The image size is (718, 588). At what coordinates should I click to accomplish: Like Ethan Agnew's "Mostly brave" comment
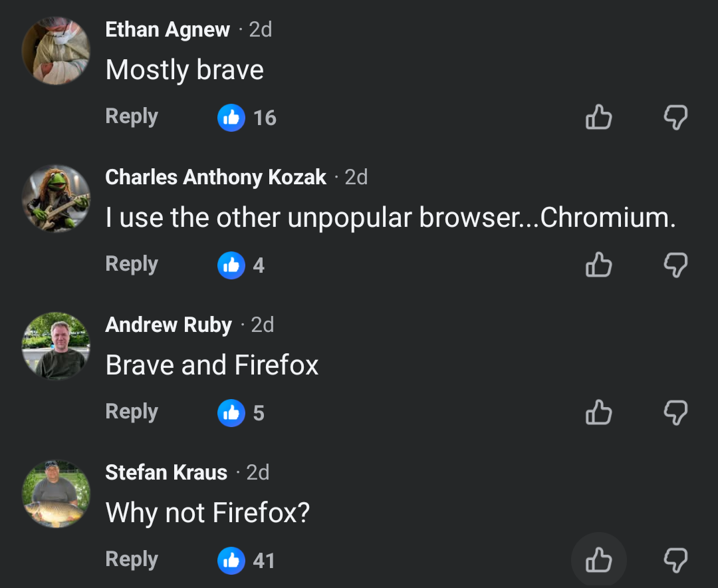pyautogui.click(x=598, y=118)
